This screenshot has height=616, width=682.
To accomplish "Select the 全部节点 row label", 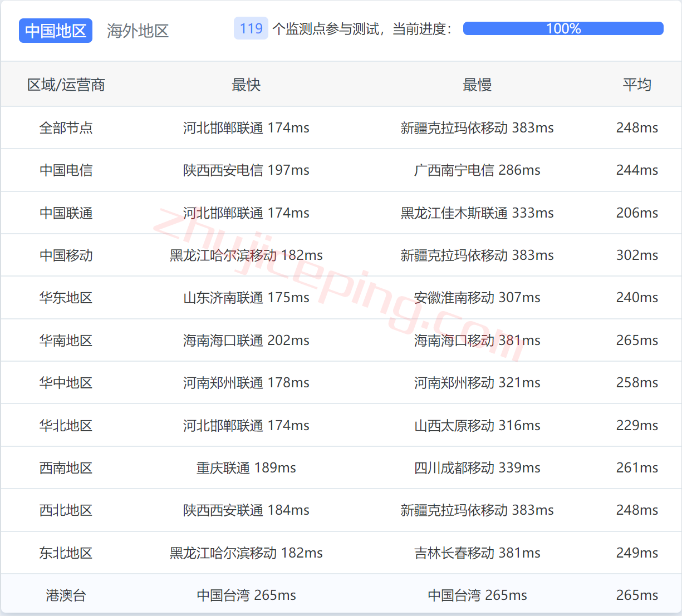I will (x=66, y=127).
